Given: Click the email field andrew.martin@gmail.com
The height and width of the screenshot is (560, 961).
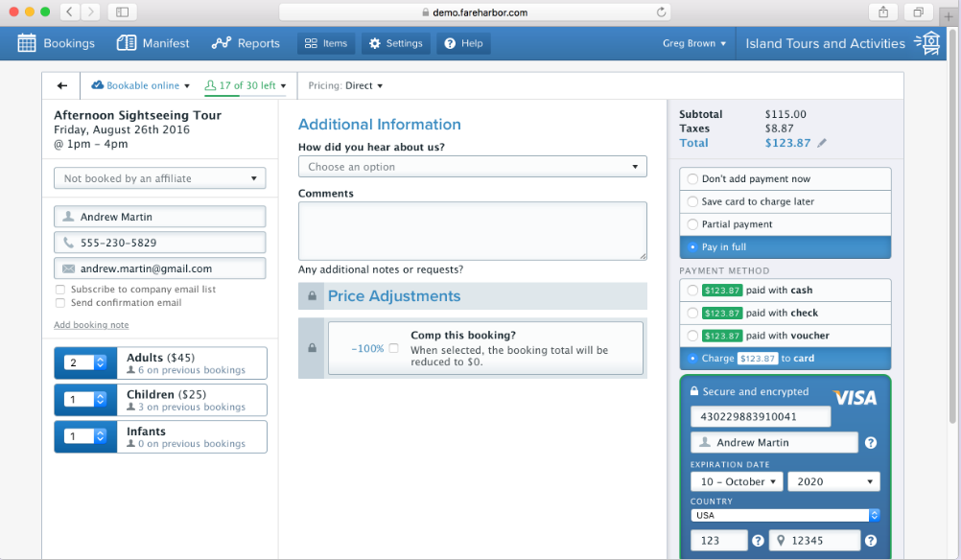Looking at the screenshot, I should click(160, 268).
